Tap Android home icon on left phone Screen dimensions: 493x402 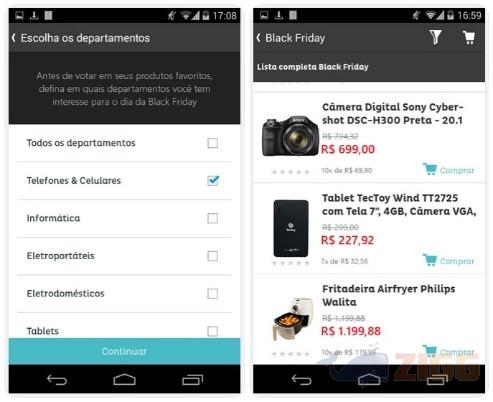coord(124,379)
